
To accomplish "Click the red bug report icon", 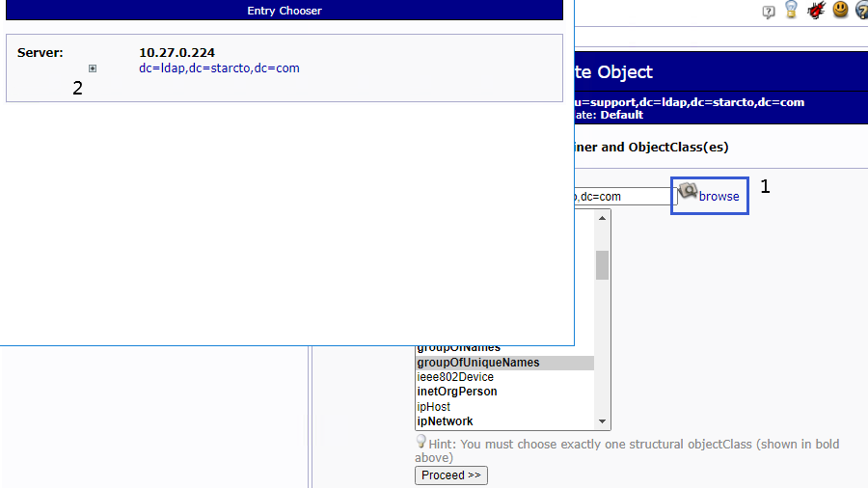I will [x=816, y=10].
